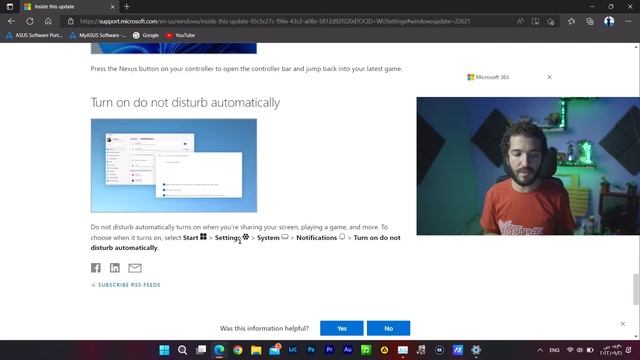Open the do not disturb screenshot image
The height and width of the screenshot is (360, 640).
point(174,165)
